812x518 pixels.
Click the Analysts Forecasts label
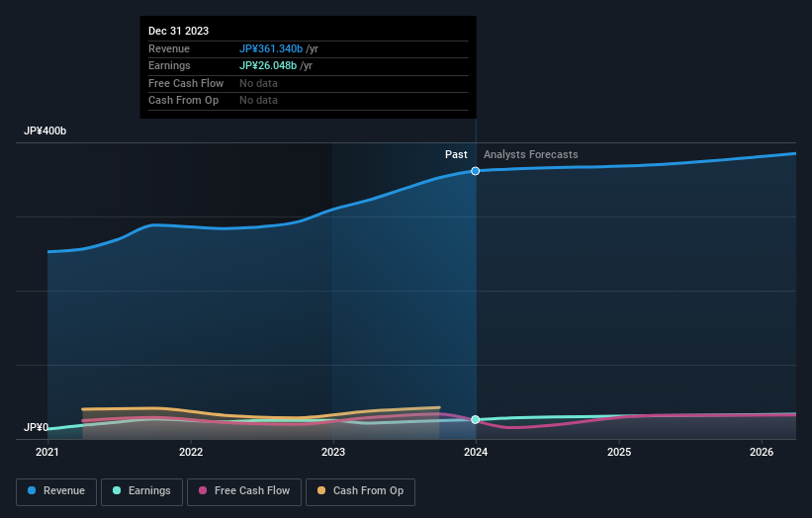(x=531, y=154)
